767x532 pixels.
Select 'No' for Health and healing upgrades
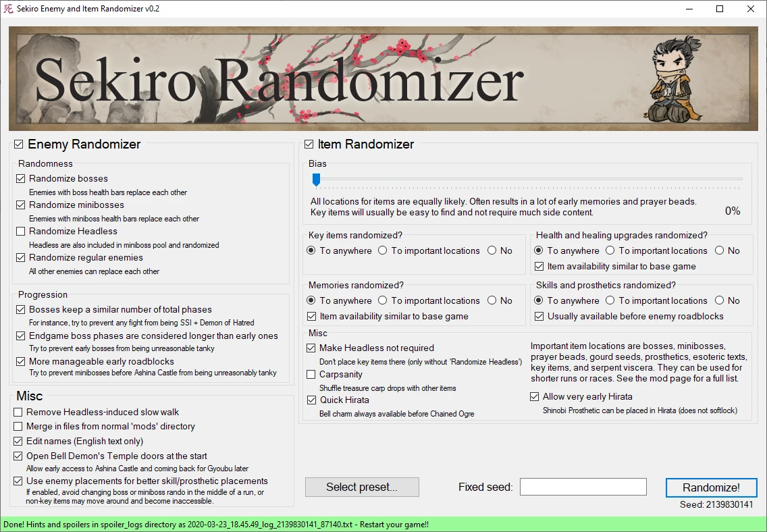click(x=720, y=250)
